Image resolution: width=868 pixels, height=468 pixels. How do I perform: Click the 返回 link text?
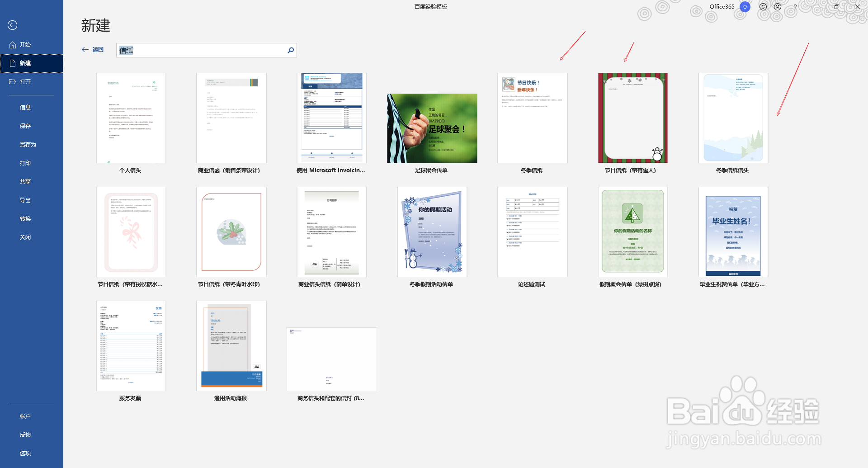pyautogui.click(x=98, y=50)
